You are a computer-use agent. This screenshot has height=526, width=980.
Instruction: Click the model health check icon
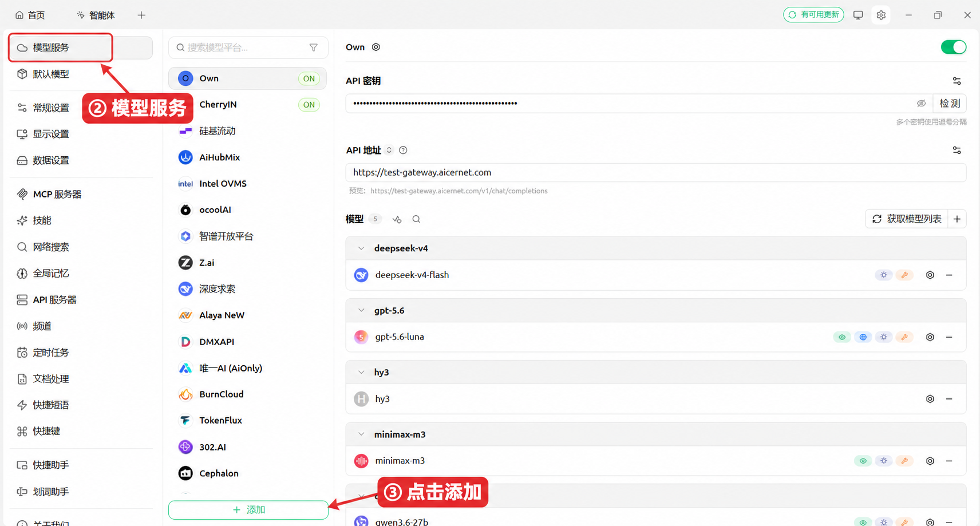[397, 219]
